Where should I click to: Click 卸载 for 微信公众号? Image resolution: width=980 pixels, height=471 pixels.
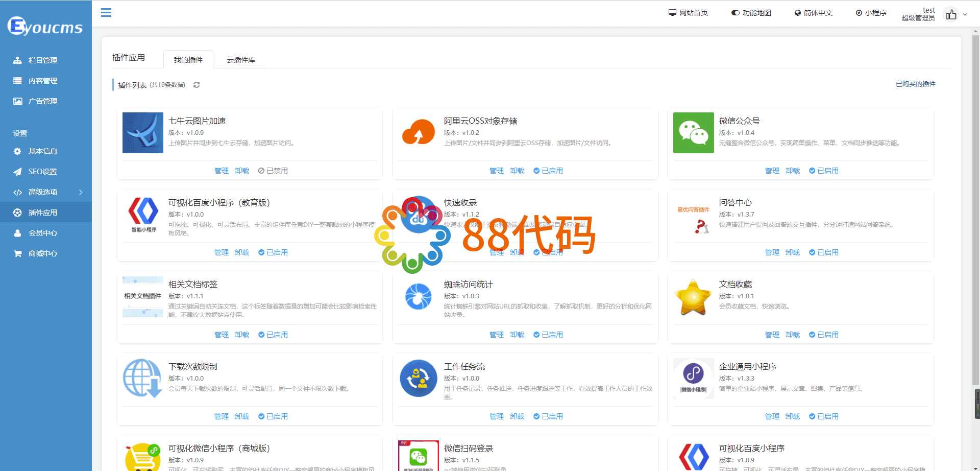tap(793, 171)
